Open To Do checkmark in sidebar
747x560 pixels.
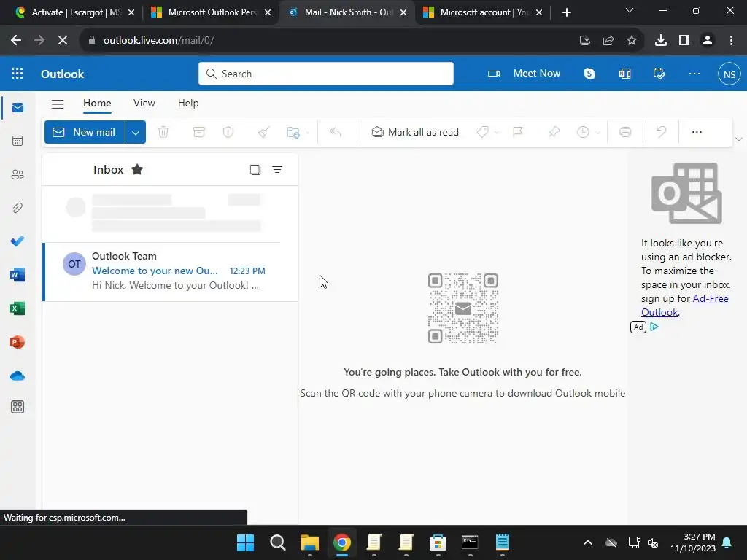(18, 241)
